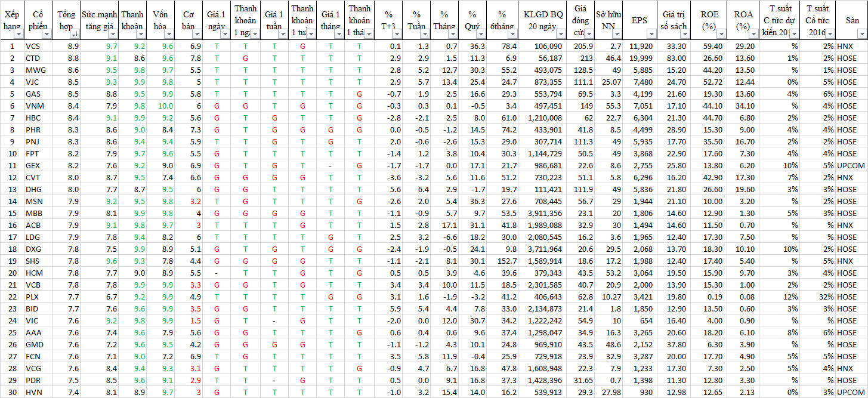Select the LDG stock ticker cell
Screen dimensions: 868x398
pyautogui.click(x=39, y=237)
